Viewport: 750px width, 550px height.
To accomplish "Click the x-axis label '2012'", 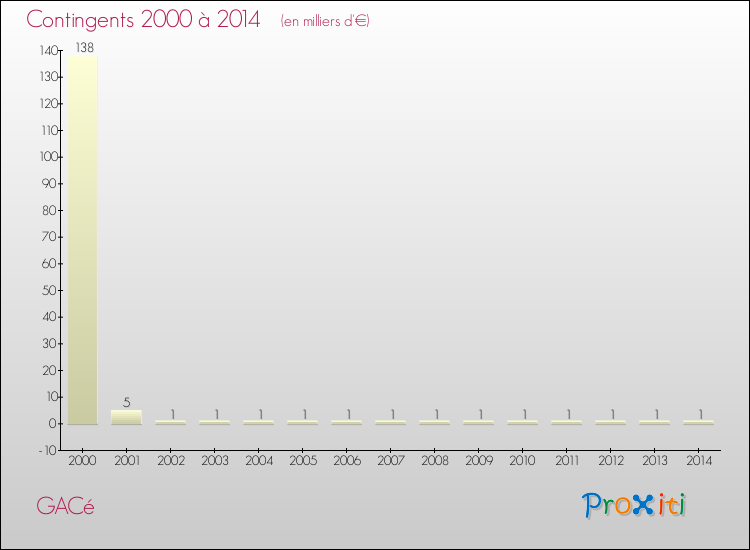I will pyautogui.click(x=611, y=461).
